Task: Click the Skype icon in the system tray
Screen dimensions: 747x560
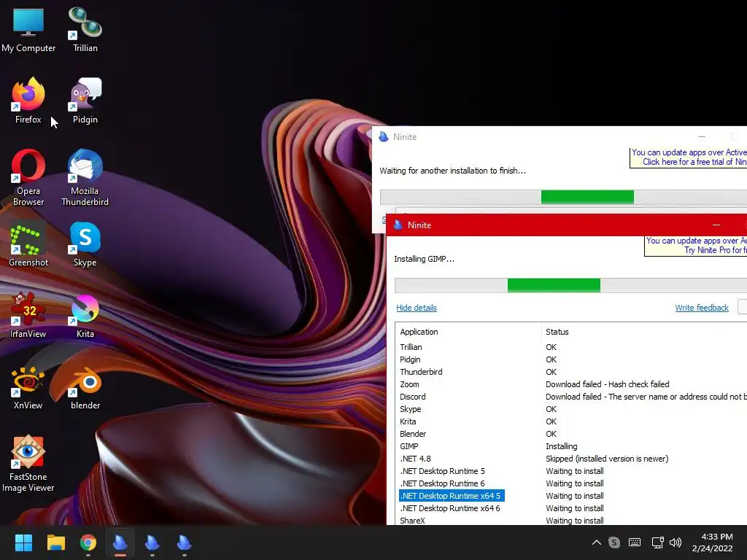Action: click(614, 542)
